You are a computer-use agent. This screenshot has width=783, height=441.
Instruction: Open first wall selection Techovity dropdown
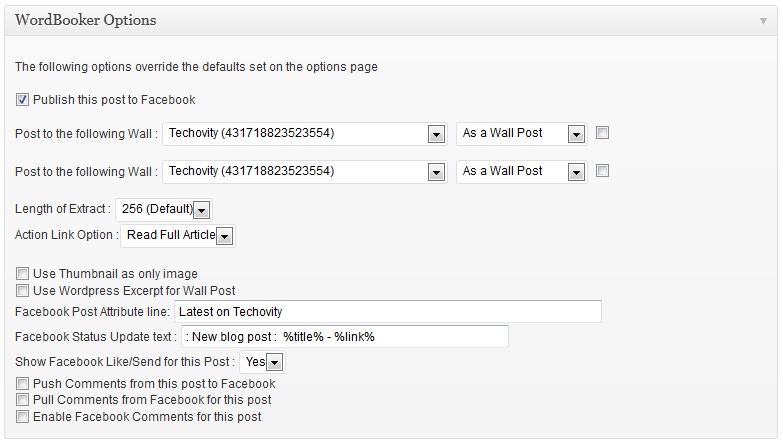(435, 134)
